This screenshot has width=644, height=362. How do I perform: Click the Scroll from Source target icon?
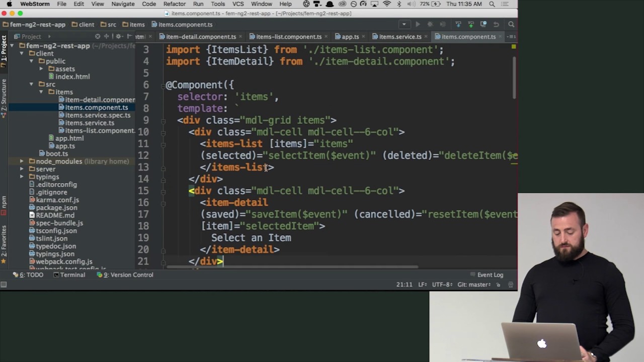pyautogui.click(x=98, y=36)
